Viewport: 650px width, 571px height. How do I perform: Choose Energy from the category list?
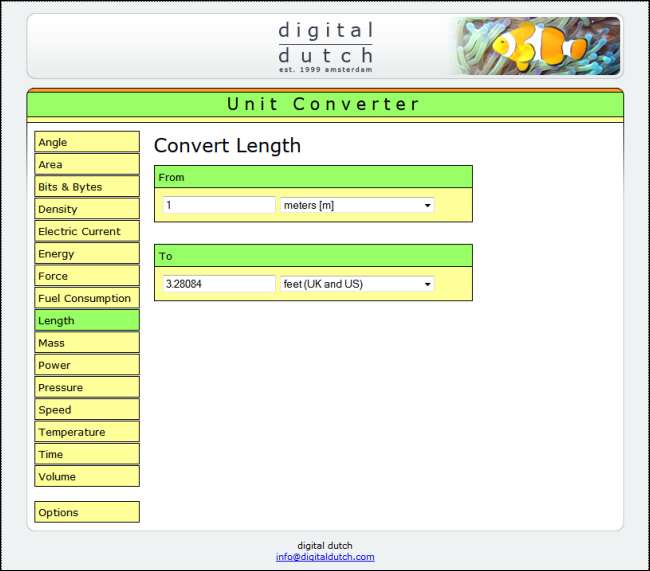pyautogui.click(x=87, y=254)
